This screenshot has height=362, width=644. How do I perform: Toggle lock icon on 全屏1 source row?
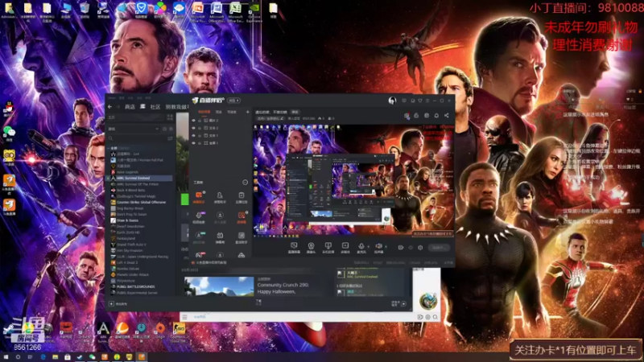(200, 143)
